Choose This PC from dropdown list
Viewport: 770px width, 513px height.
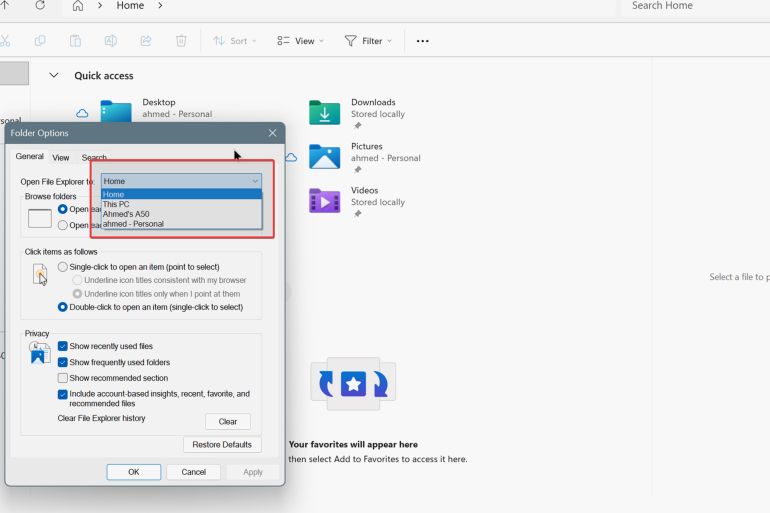coord(116,204)
